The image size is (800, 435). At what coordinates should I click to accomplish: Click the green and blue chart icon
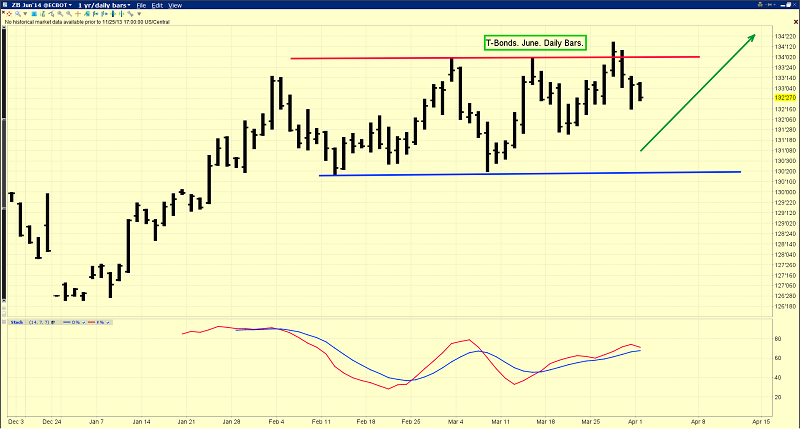(x=87, y=14)
